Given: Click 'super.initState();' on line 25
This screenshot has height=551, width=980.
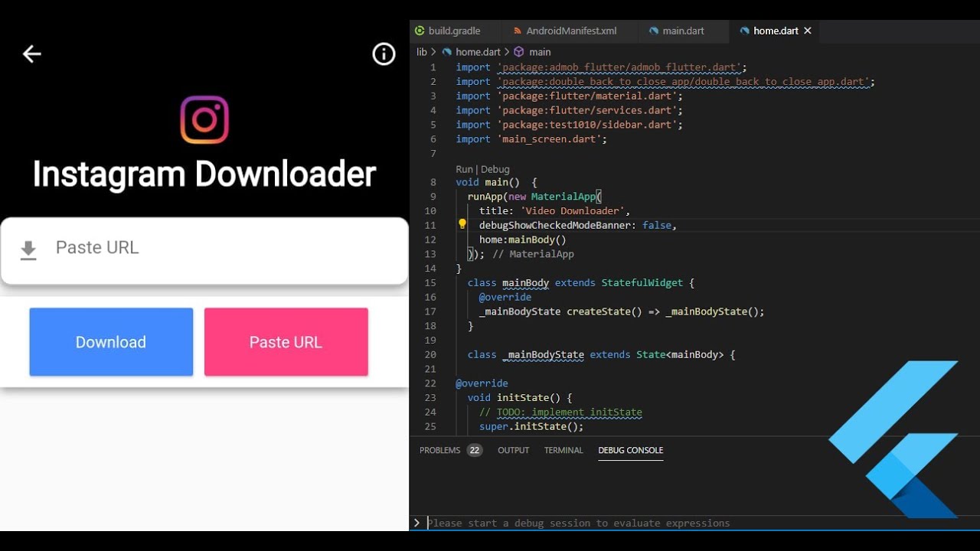Looking at the screenshot, I should click(531, 426).
